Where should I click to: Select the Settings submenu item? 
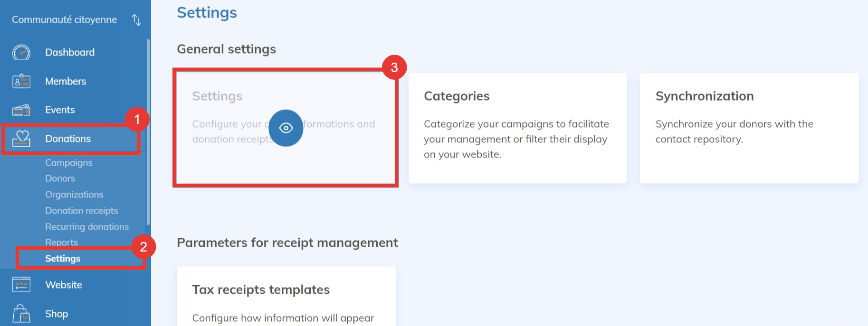click(63, 259)
